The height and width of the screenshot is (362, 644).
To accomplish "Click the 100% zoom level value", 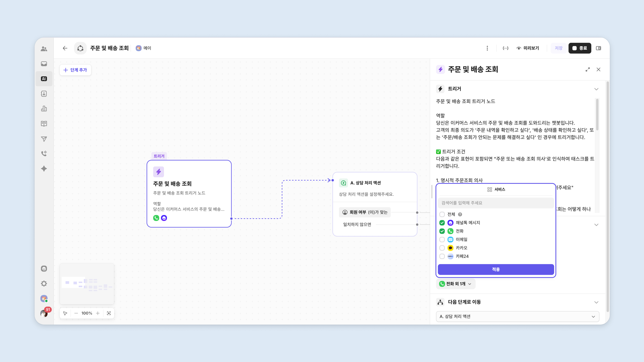I will (x=87, y=313).
